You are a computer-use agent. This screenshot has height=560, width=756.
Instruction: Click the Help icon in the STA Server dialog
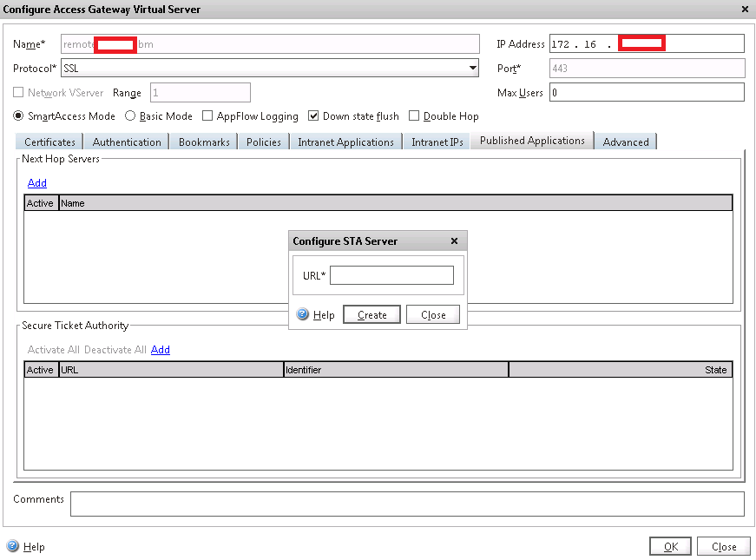[302, 314]
